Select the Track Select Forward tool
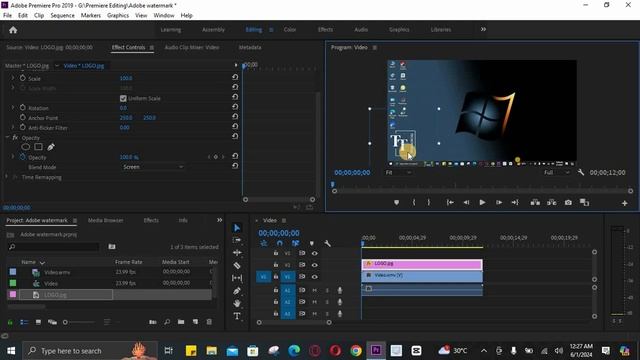Screen dimensions: 640x360 (x=237, y=240)
